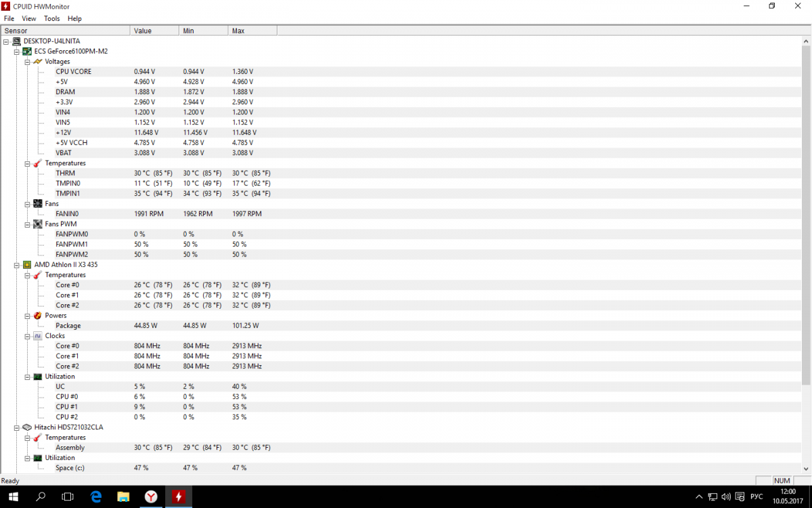
Task: Click the Clocks waveform icon
Action: [x=38, y=336]
